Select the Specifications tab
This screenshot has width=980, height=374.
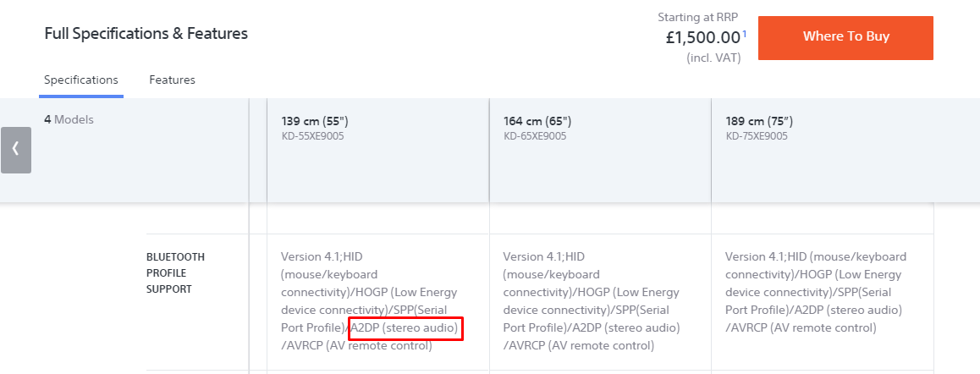coord(81,80)
